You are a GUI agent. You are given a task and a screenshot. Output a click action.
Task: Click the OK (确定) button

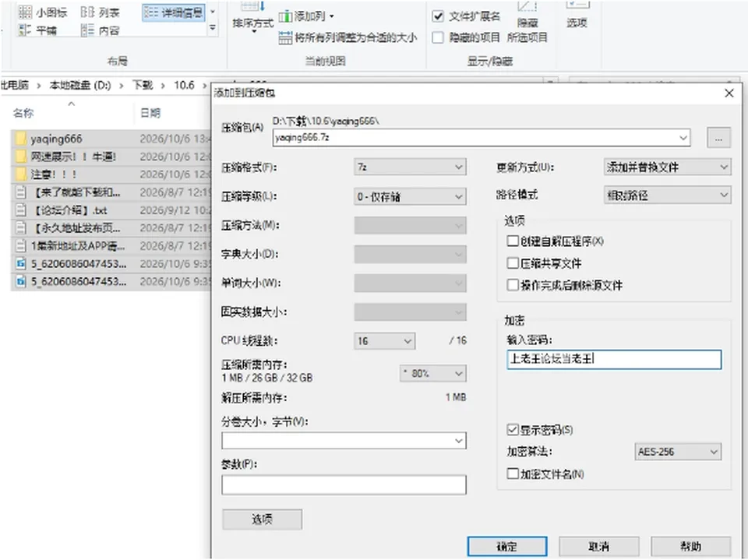pyautogui.click(x=507, y=547)
